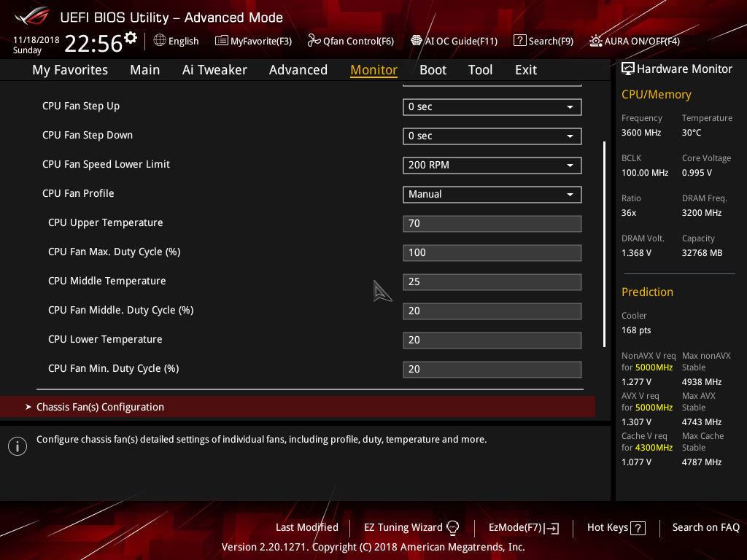
Task: Click Last Modified button
Action: pyautogui.click(x=307, y=528)
